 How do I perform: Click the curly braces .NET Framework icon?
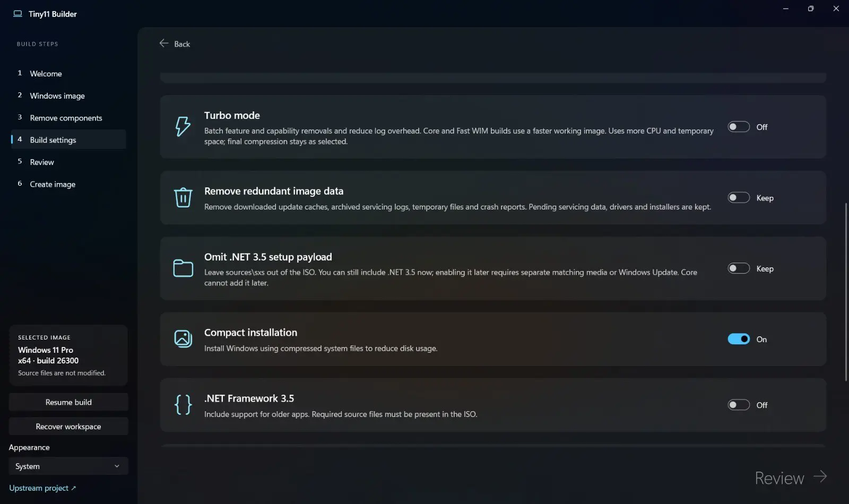pos(183,405)
